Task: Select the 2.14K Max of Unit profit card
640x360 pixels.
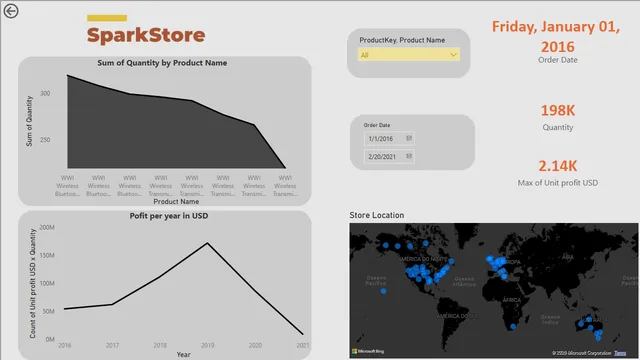Action: click(558, 172)
